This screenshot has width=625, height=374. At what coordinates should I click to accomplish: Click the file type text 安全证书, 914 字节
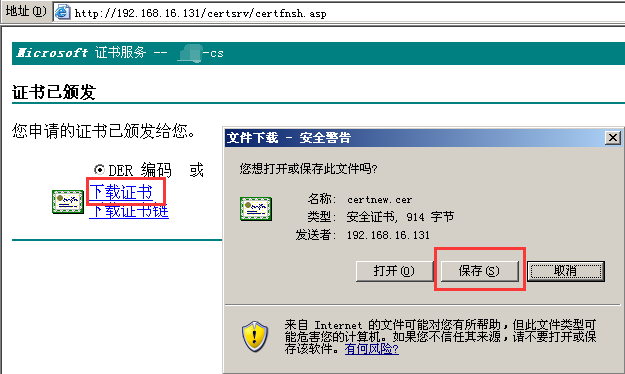pos(400,217)
